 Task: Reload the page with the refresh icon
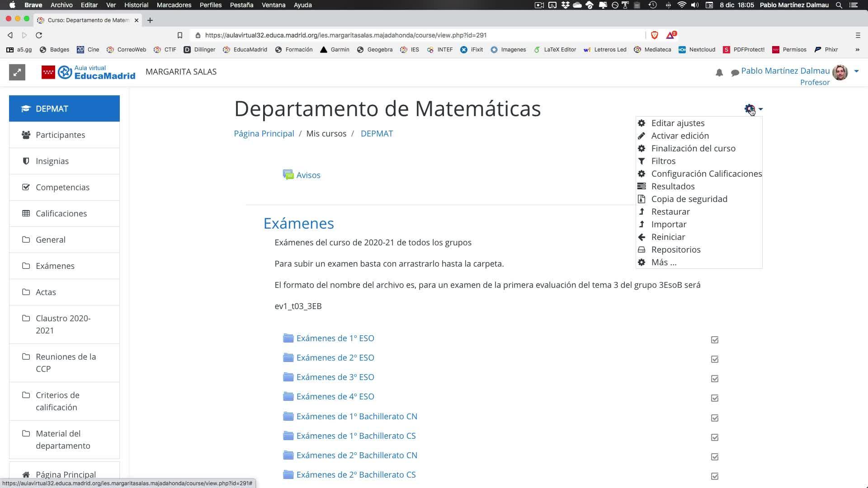click(39, 35)
